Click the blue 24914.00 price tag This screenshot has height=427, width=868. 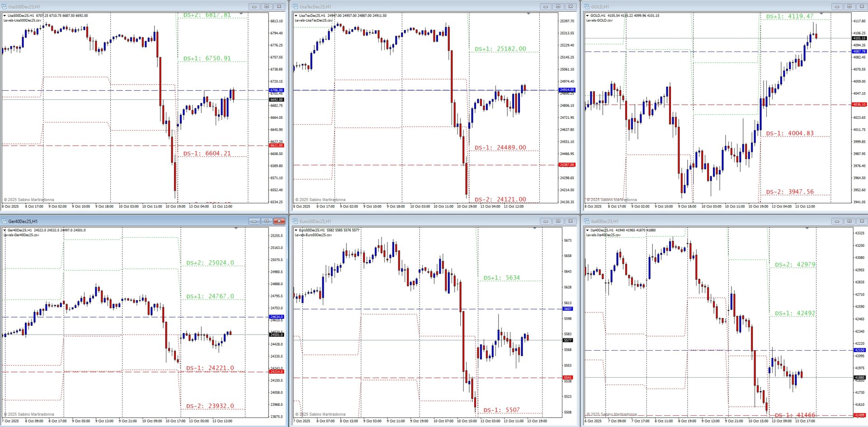click(567, 90)
